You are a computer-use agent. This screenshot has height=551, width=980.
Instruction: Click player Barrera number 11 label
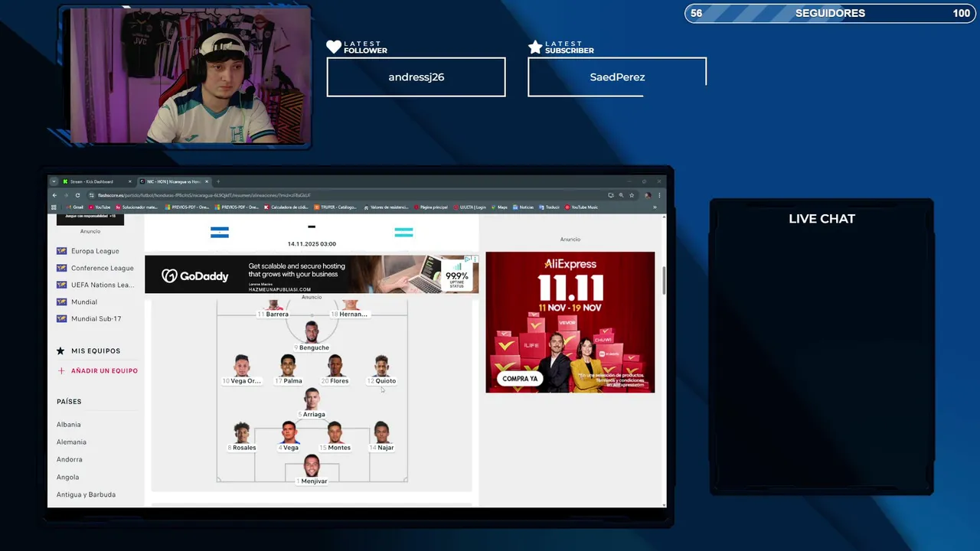273,315
